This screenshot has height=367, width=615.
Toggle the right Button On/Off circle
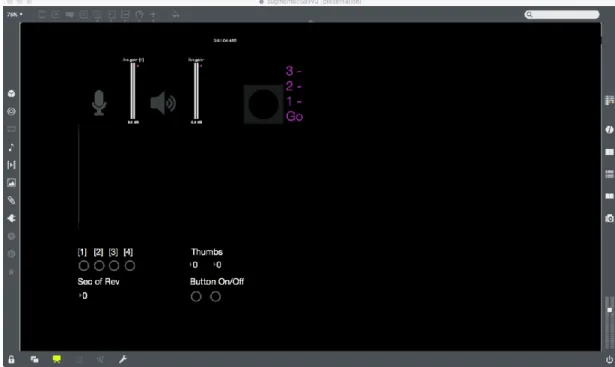[215, 296]
